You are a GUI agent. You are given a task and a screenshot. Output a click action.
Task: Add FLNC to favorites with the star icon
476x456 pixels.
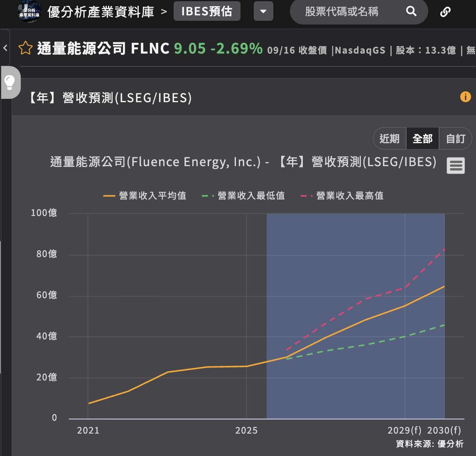25,48
